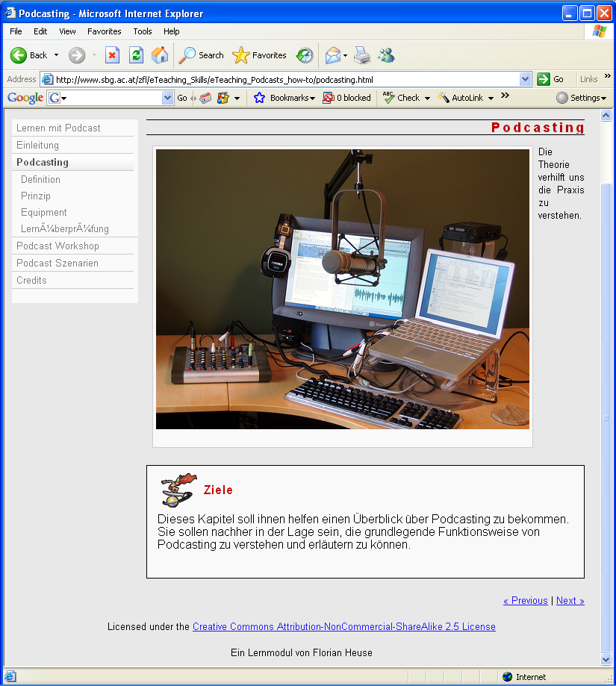Click the AutoLink wand icon
Viewport: 616px width, 686px height.
[444, 98]
